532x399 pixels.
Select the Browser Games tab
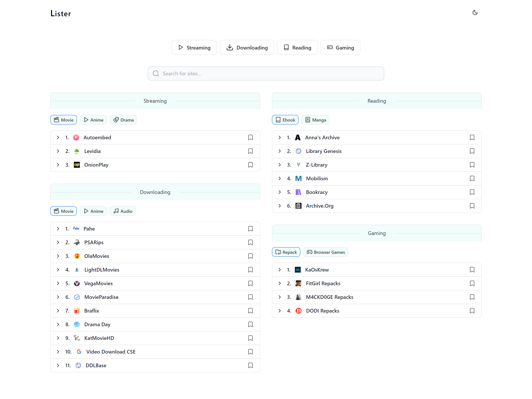point(326,252)
